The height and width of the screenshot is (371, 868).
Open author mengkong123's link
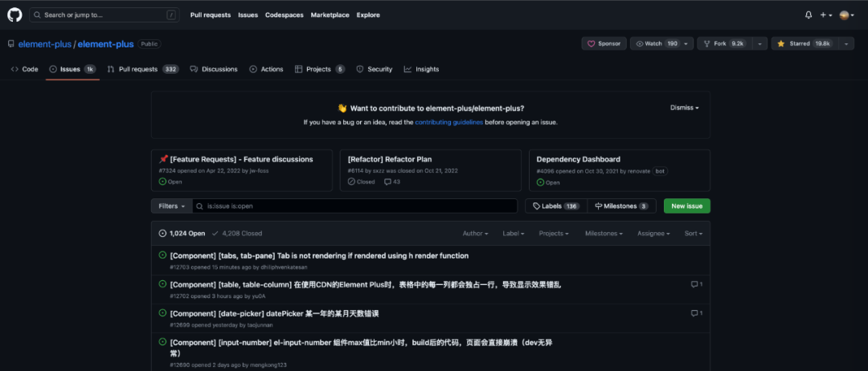tap(268, 365)
